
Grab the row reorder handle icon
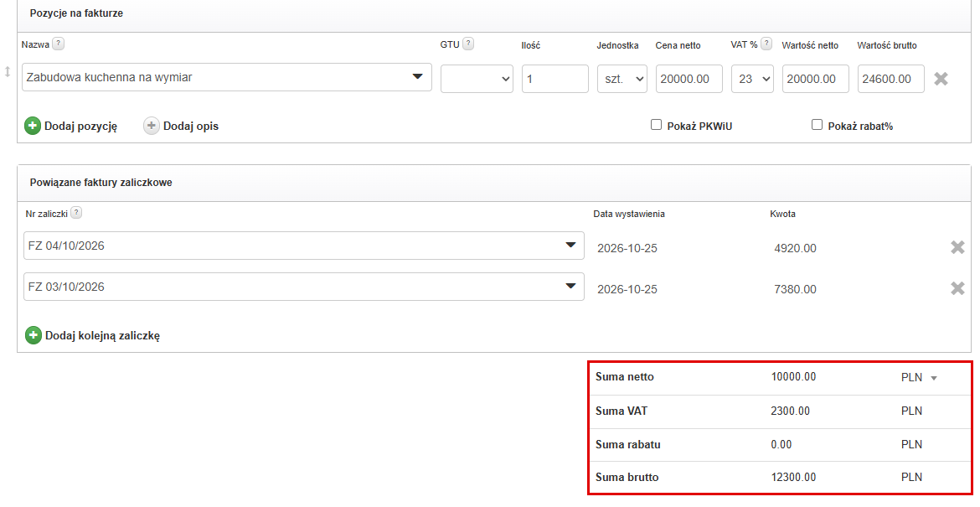pyautogui.click(x=8, y=72)
